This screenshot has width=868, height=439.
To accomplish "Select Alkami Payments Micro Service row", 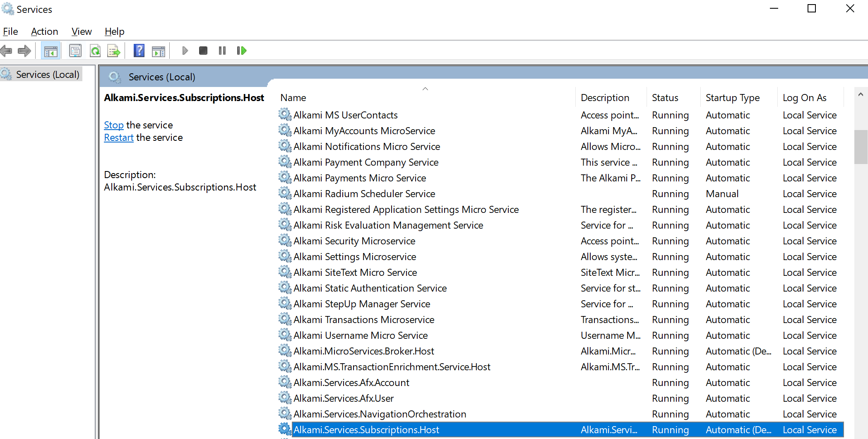I will click(x=561, y=178).
